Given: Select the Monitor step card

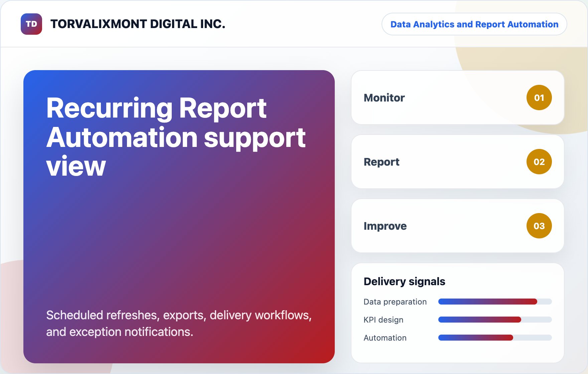Looking at the screenshot, I should [x=458, y=98].
